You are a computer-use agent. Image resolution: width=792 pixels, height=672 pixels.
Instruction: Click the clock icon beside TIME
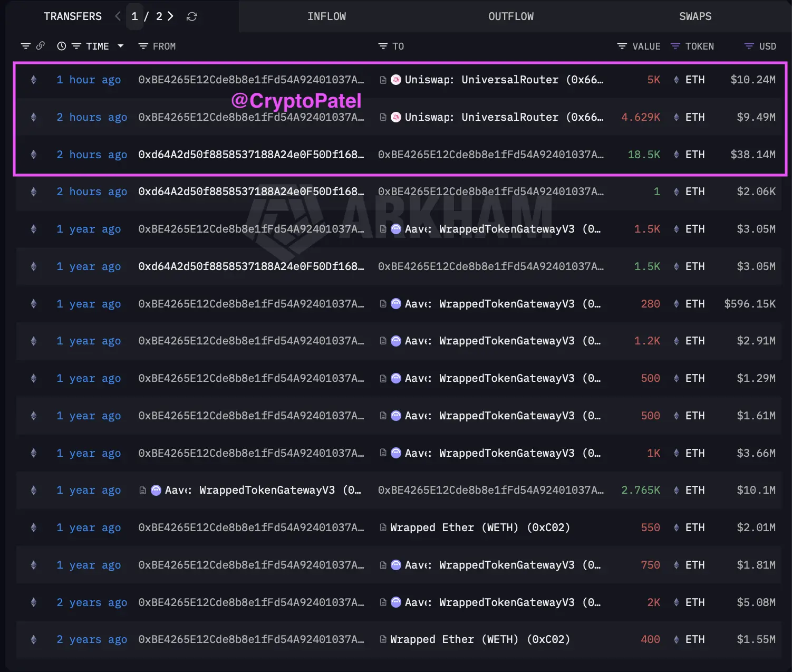62,46
